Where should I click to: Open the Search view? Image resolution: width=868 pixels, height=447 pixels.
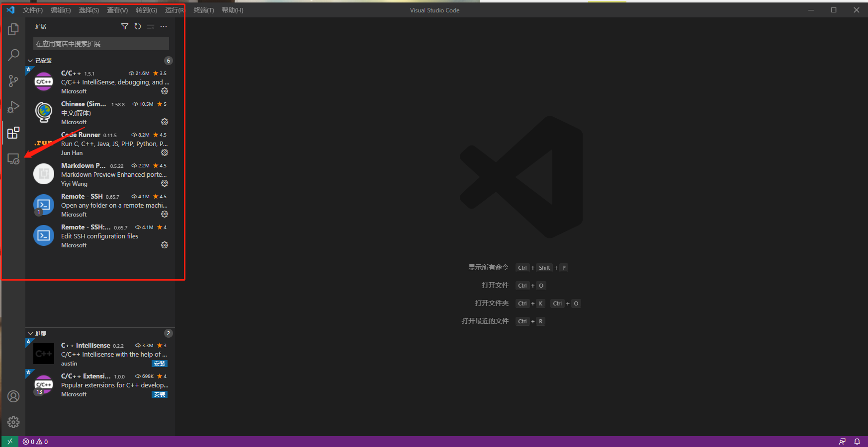click(13, 55)
